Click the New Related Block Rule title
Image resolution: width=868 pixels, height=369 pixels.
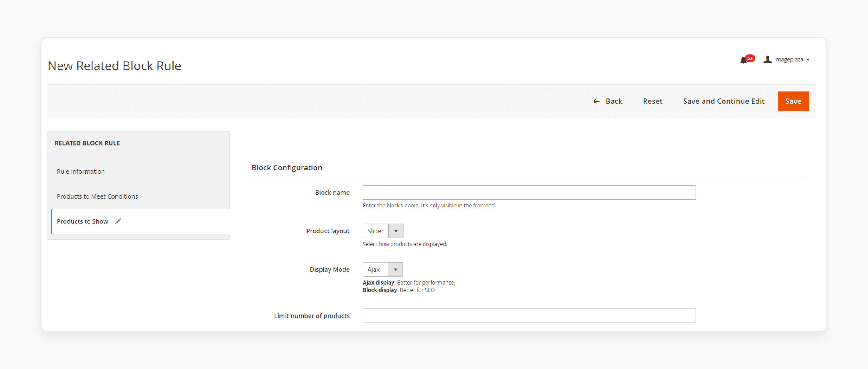pos(115,66)
